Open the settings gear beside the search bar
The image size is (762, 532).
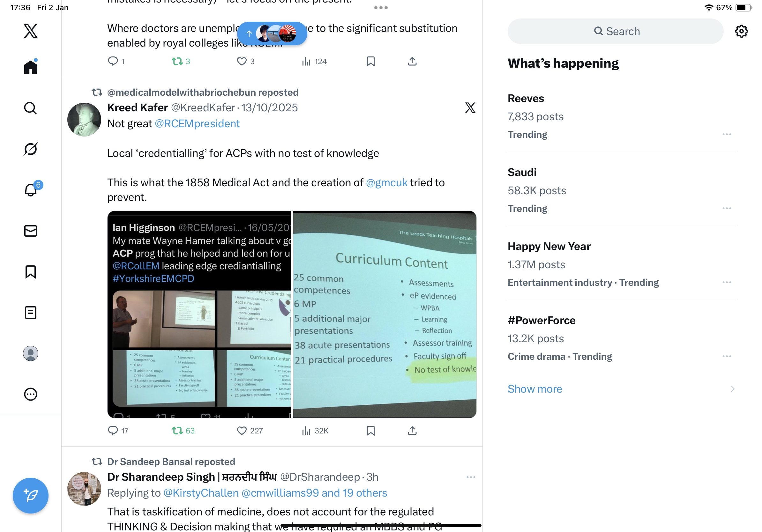coord(741,31)
